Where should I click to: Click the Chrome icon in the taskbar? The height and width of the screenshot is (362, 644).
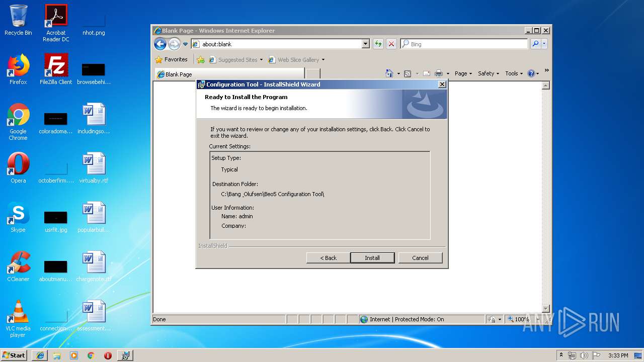coord(91,355)
